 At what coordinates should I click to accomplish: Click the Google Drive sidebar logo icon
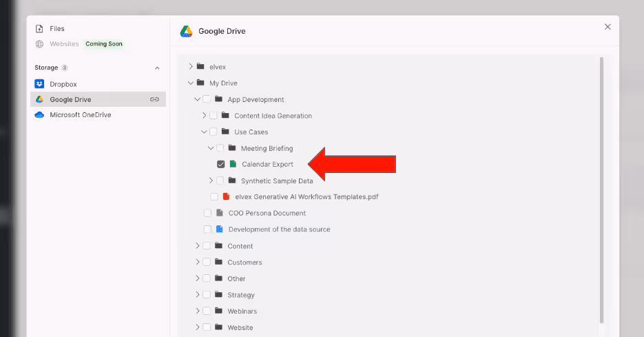click(x=39, y=99)
